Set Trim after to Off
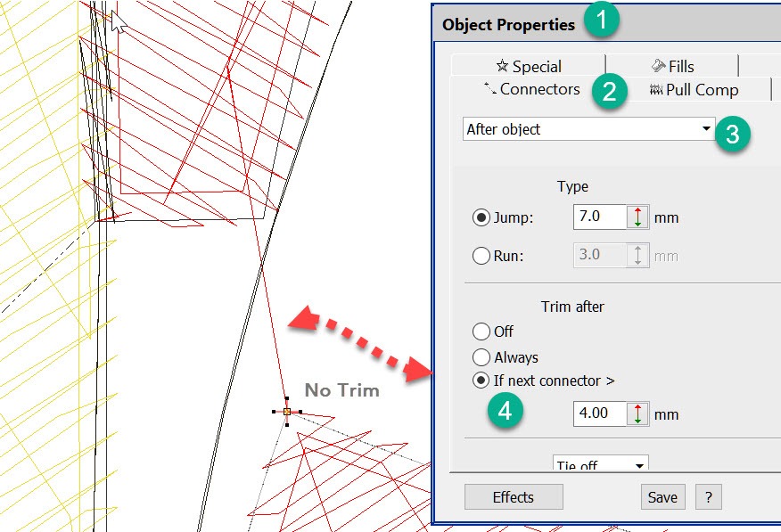This screenshot has height=532, width=781. click(x=481, y=331)
